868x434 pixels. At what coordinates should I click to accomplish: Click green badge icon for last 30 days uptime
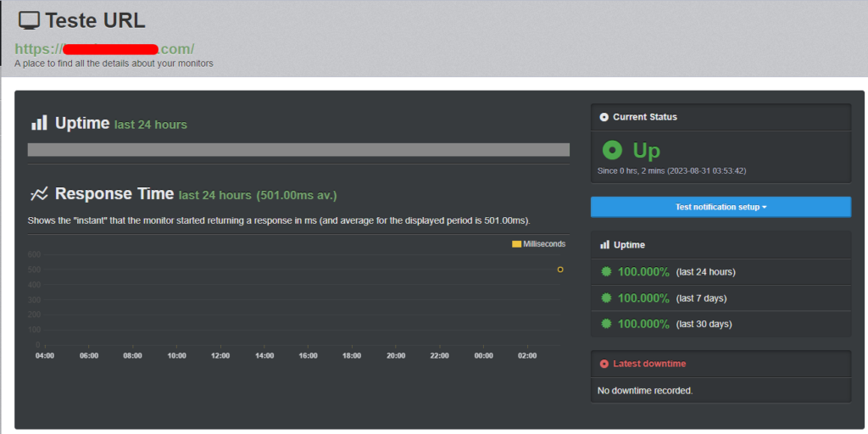point(606,324)
